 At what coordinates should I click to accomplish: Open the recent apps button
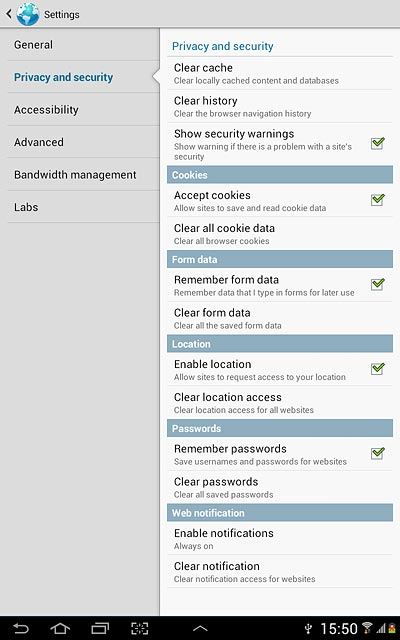click(100, 628)
